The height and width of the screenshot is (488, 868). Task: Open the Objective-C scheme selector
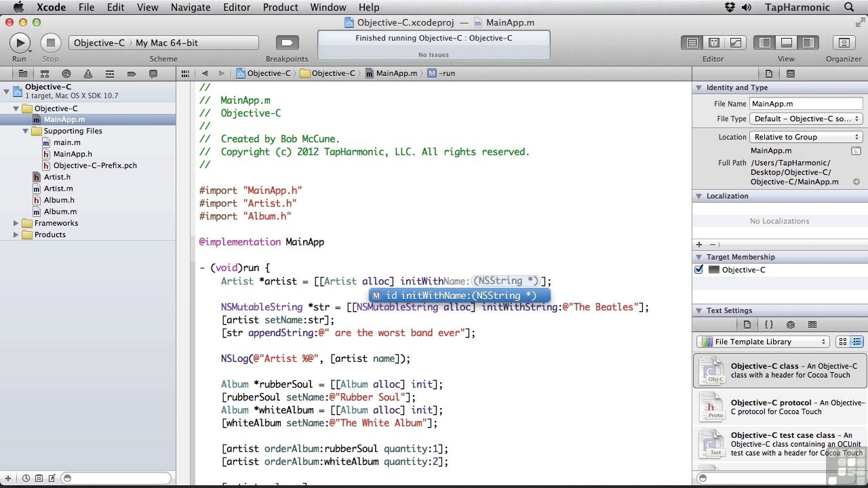click(x=99, y=43)
